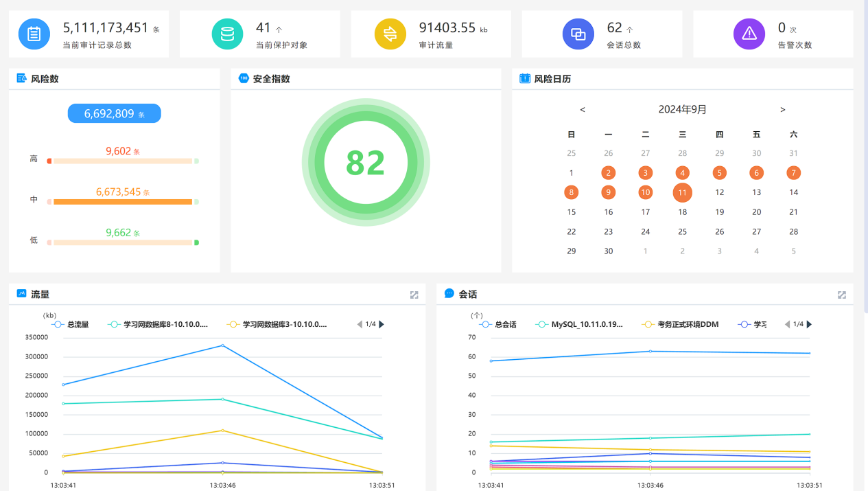Open September 5 risk day

tap(719, 173)
